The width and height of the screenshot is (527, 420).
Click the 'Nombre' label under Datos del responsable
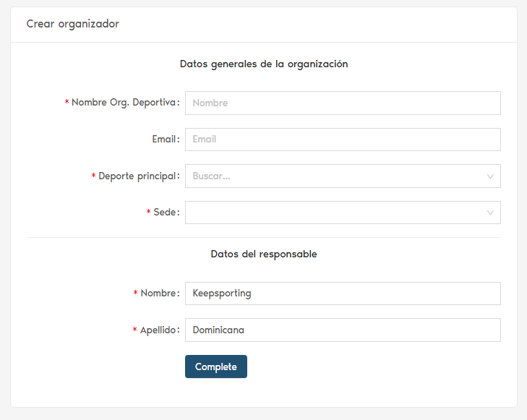(x=159, y=293)
